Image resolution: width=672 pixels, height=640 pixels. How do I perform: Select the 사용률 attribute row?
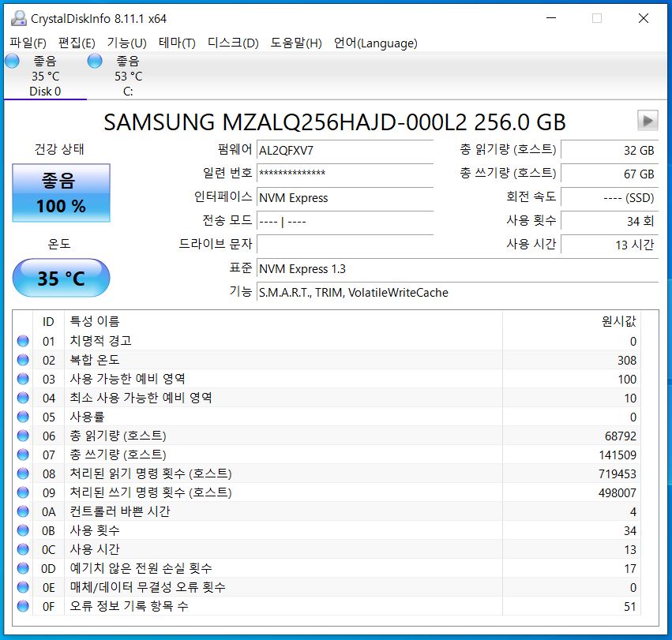[327, 417]
